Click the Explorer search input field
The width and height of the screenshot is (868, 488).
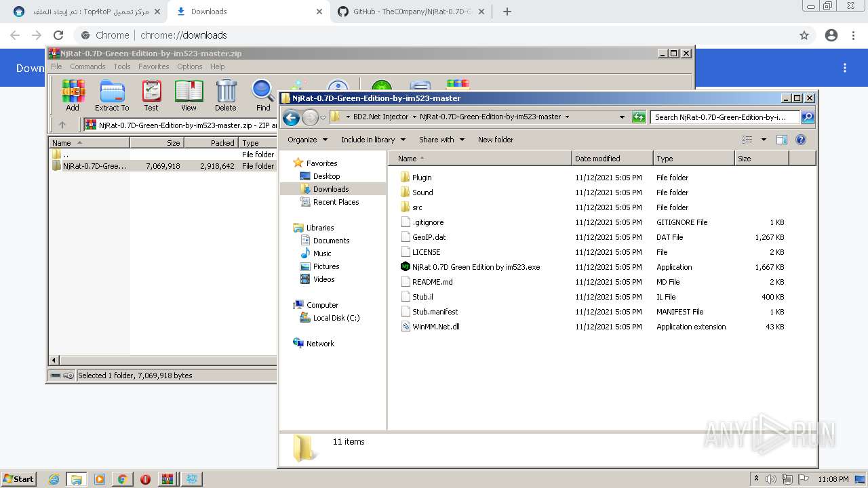pos(725,117)
